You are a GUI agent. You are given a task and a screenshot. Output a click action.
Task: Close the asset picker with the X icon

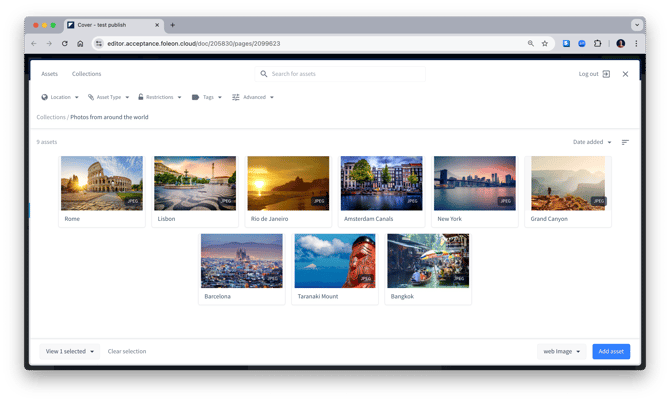click(625, 74)
